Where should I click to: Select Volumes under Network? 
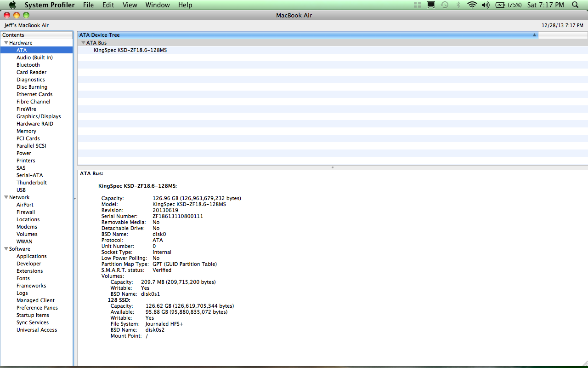(27, 234)
